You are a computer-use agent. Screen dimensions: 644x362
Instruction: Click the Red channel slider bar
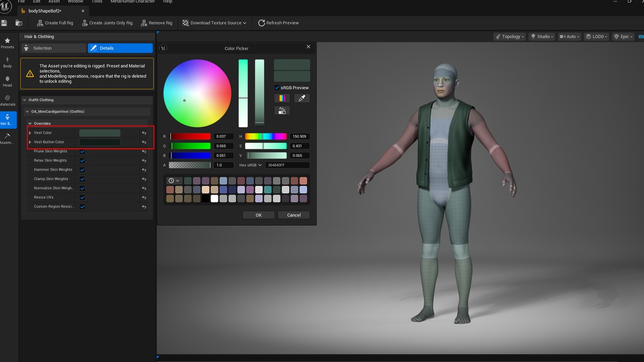coord(190,137)
